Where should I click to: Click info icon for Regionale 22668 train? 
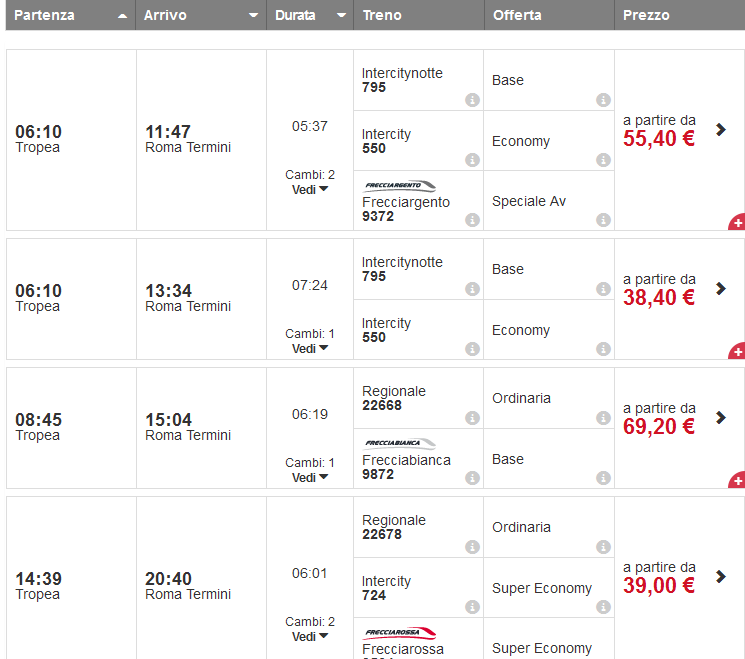pyautogui.click(x=473, y=418)
